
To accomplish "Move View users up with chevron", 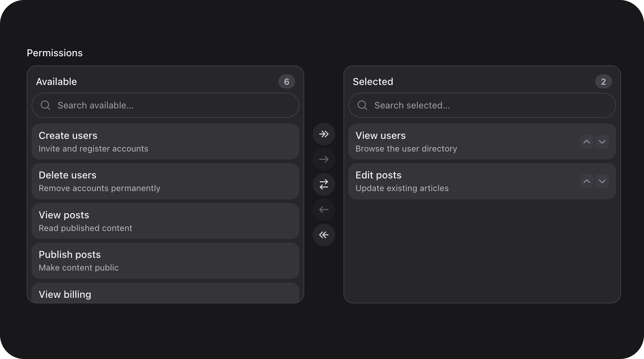I will pos(586,142).
